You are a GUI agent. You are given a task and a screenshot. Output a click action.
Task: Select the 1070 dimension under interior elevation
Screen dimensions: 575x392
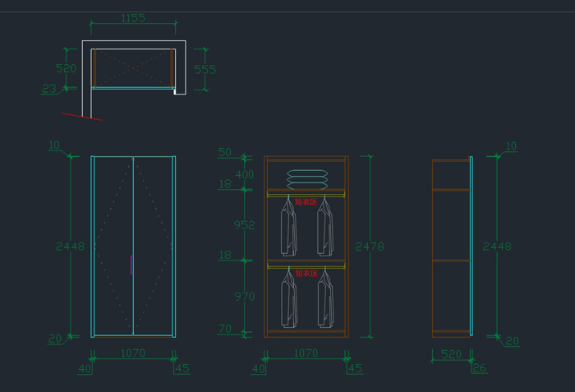[306, 353]
